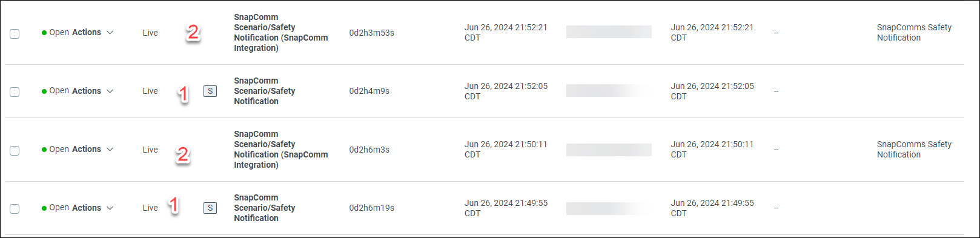Click SnapComms Safety Notification in 21:50:11 row
Screen dimensions: 980x238
(914, 150)
